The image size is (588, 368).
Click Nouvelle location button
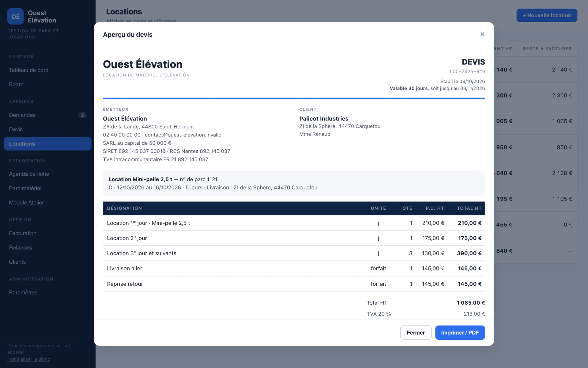coord(547,15)
